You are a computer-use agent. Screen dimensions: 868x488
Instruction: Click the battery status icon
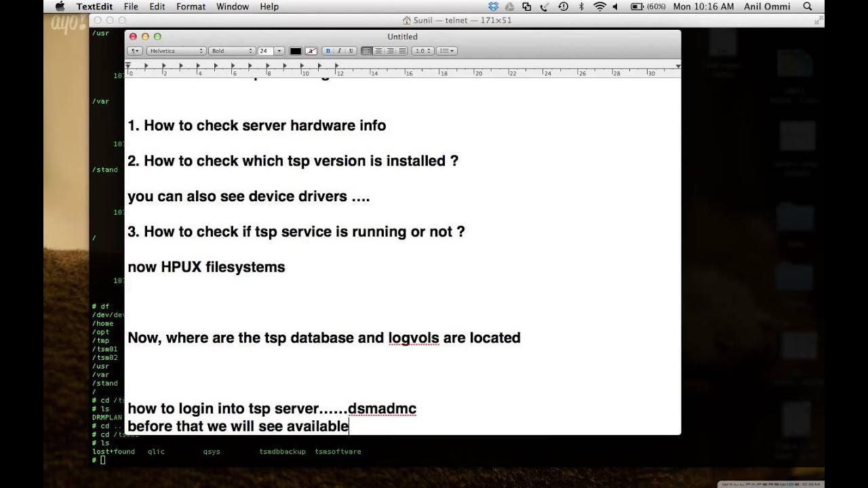(637, 7)
